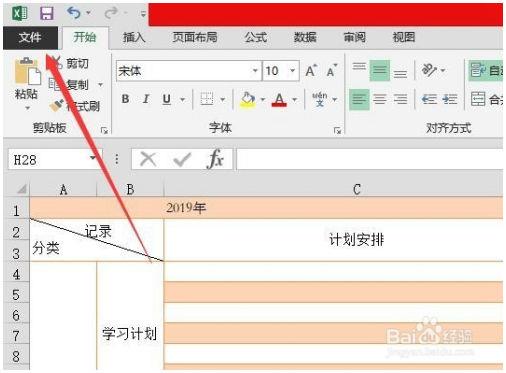This screenshot has width=506, height=373.
Task: Open the 剪贴板 dialog launcher
Action: pos(104,131)
